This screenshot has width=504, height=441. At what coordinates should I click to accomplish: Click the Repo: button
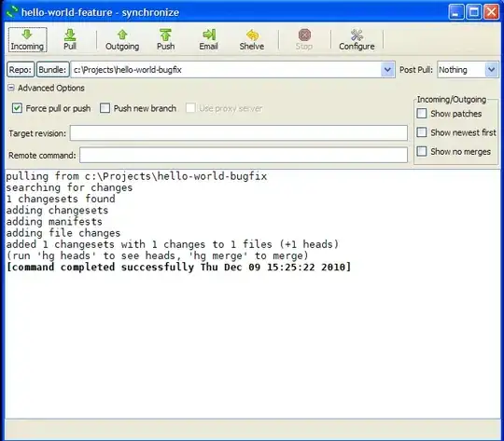pyautogui.click(x=21, y=70)
